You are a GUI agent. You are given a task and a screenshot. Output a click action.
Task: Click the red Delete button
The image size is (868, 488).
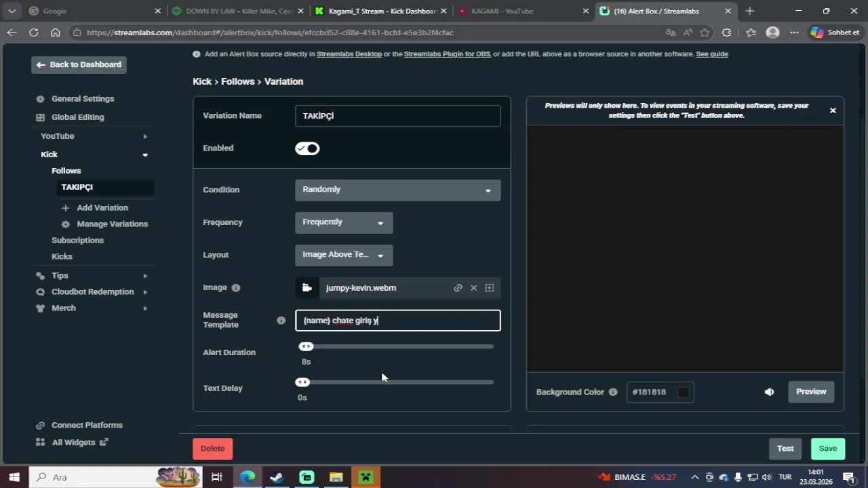(212, 449)
